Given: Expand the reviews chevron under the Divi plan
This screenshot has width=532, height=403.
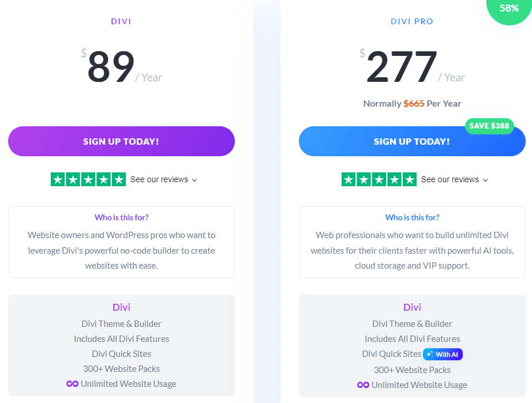Looking at the screenshot, I should (194, 180).
